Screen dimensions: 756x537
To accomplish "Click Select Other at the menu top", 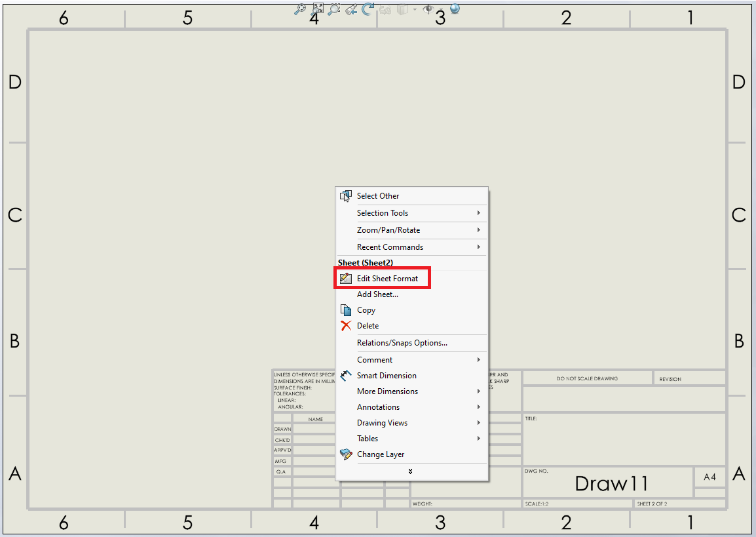I will coord(377,195).
